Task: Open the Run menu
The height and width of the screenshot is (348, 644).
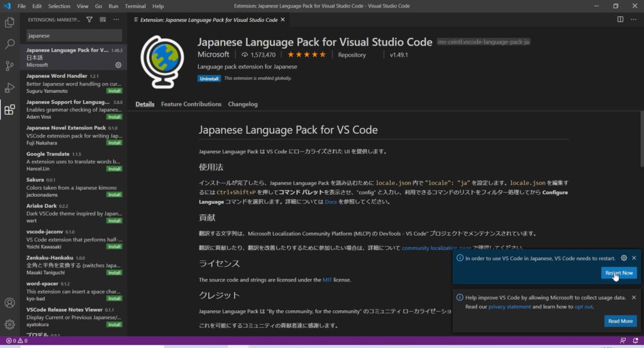Action: click(x=113, y=6)
